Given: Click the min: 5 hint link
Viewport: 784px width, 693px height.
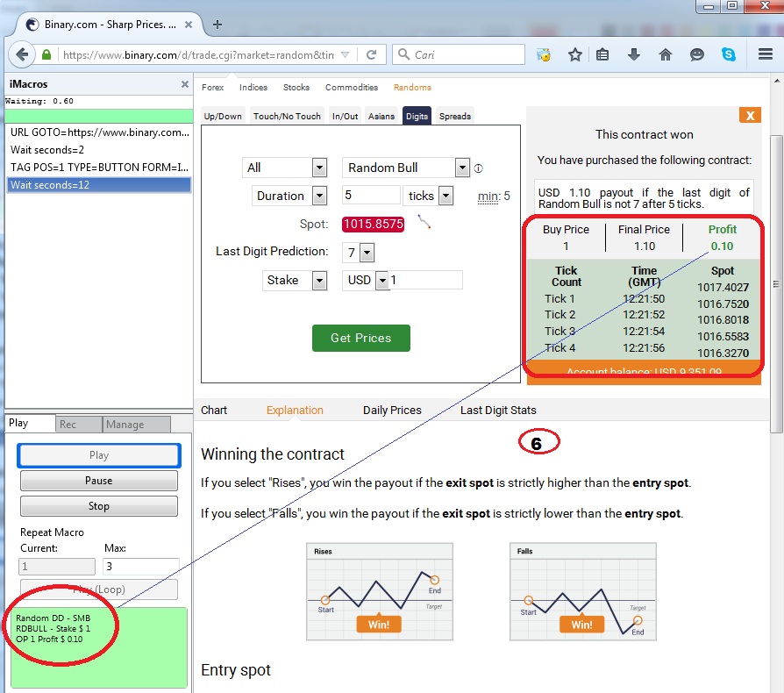Looking at the screenshot, I should click(494, 196).
